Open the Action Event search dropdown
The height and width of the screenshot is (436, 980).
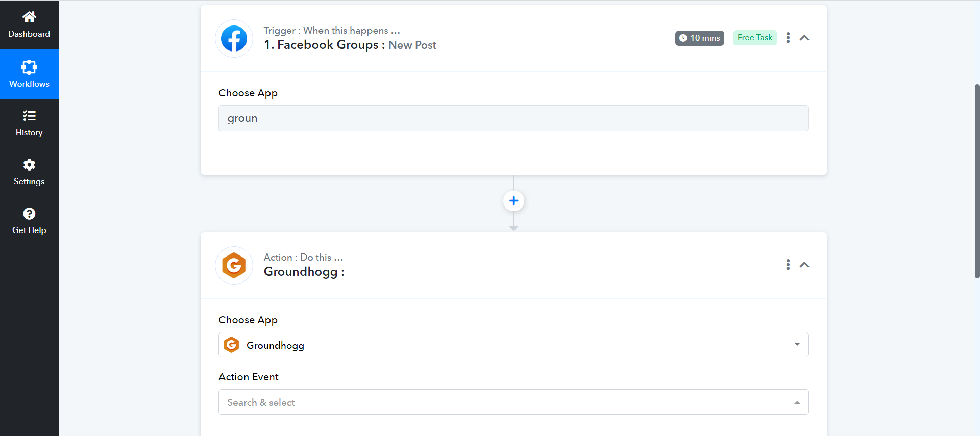pos(513,402)
